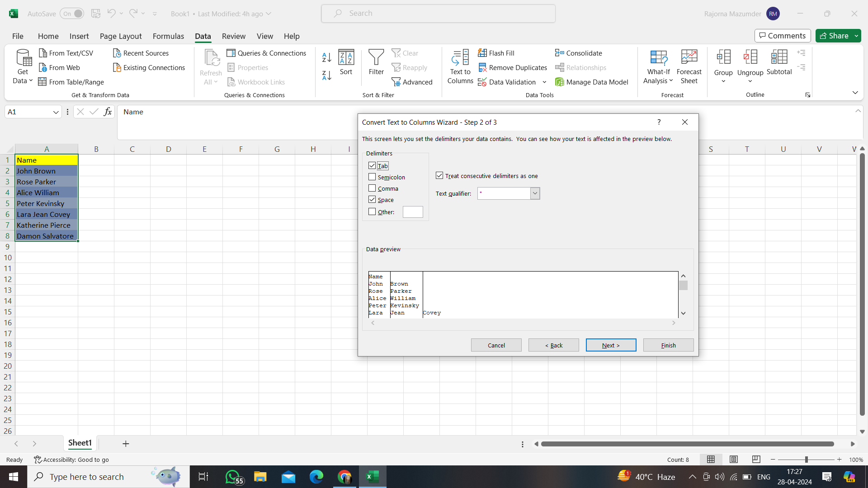868x488 pixels.
Task: Click the Flash Fill icon
Action: pyautogui.click(x=482, y=53)
